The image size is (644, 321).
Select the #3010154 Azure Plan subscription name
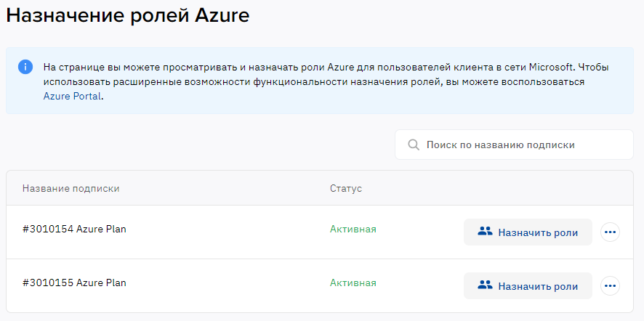[74, 229]
